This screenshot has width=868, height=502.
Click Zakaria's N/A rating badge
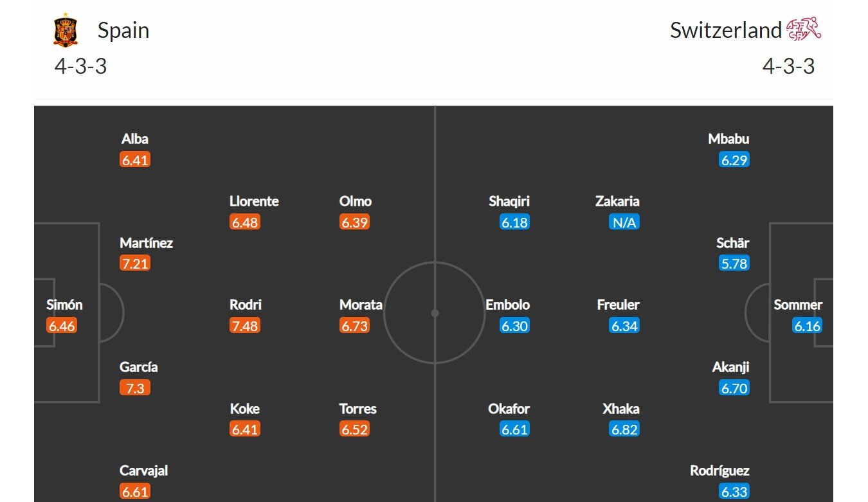click(624, 222)
